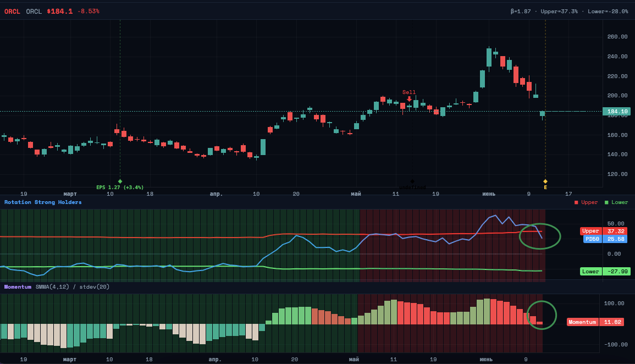635x364 pixels.
Task: Click the black diamond undefined marker
Action: [412, 181]
